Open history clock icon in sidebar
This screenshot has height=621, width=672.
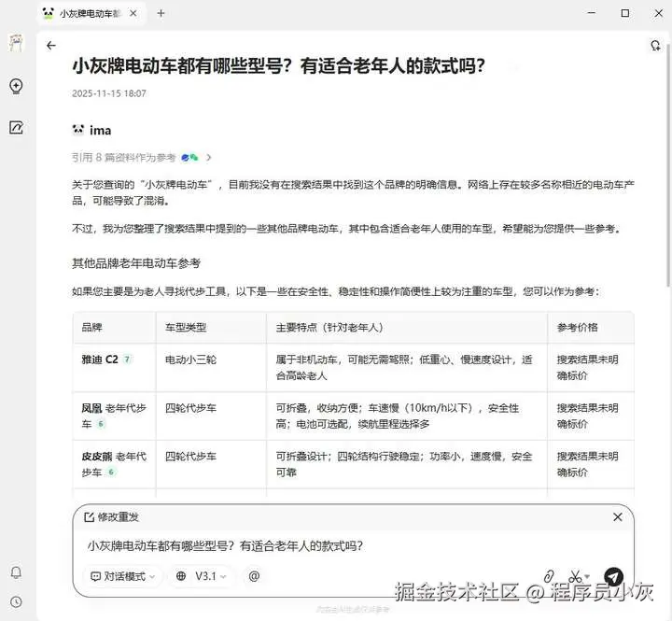coord(16,602)
